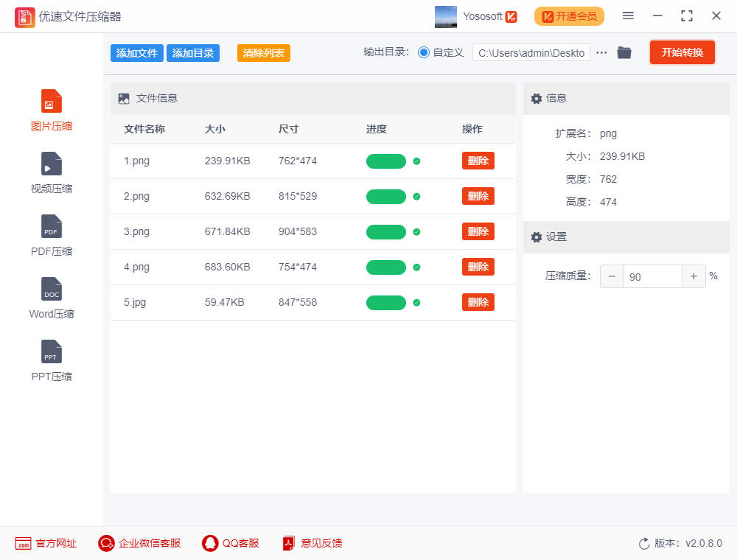Switch to the PDF压缩 tool
The height and width of the screenshot is (560, 737).
[52, 227]
